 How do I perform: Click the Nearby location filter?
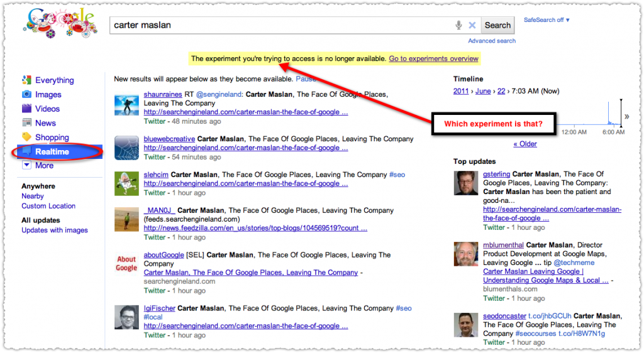tap(33, 196)
